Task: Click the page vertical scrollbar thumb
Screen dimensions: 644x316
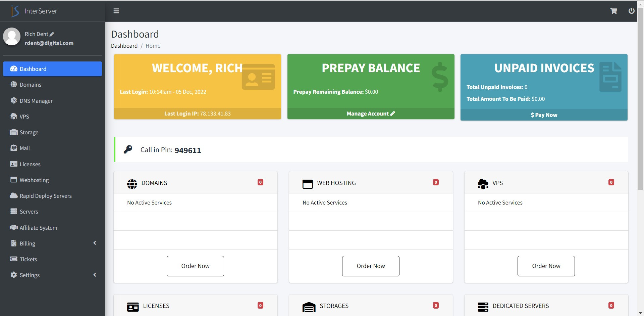Action: pos(640,98)
